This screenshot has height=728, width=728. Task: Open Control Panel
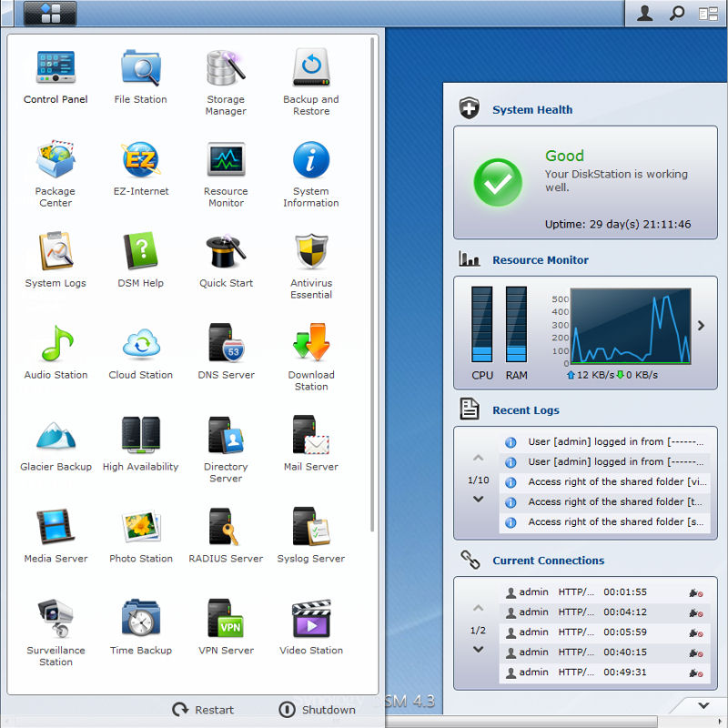pos(56,77)
